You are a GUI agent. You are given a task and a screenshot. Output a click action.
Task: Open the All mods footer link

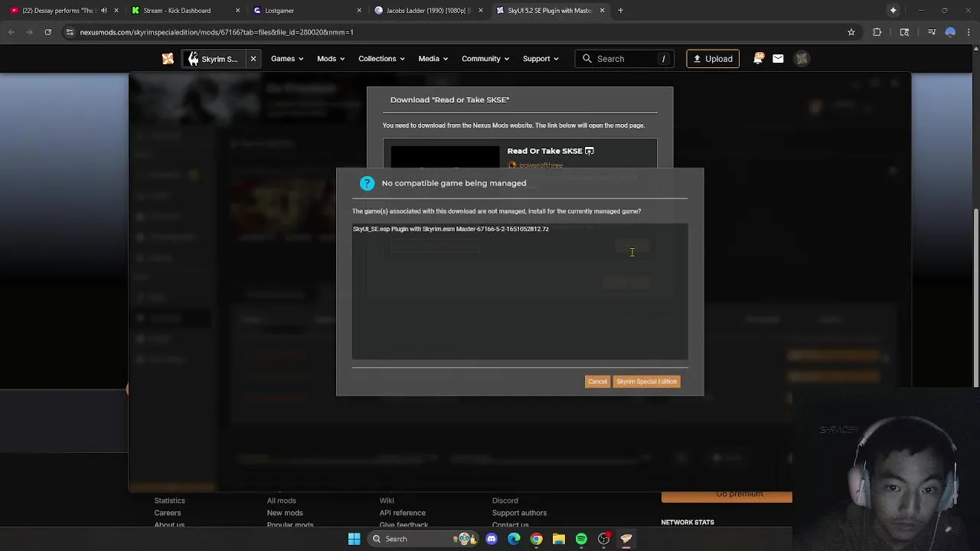[x=281, y=500]
